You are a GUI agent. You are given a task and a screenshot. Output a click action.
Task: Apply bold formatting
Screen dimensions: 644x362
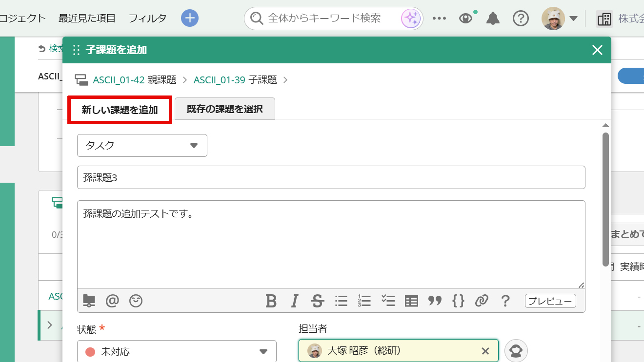271,301
